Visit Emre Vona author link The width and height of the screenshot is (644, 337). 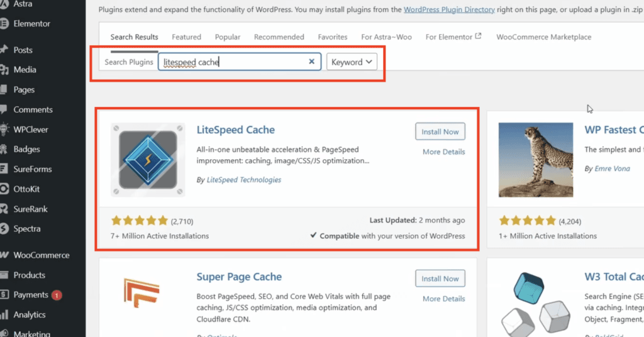tap(612, 168)
